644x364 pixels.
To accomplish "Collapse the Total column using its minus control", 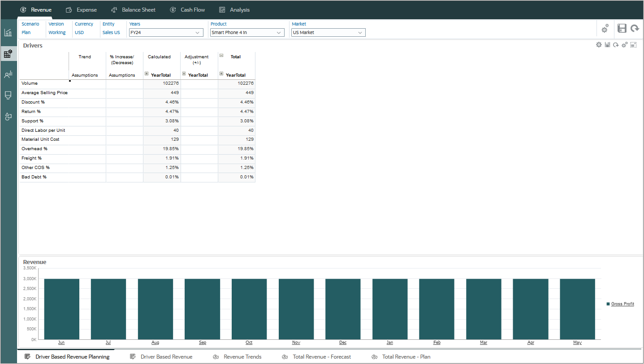I will coord(221,56).
